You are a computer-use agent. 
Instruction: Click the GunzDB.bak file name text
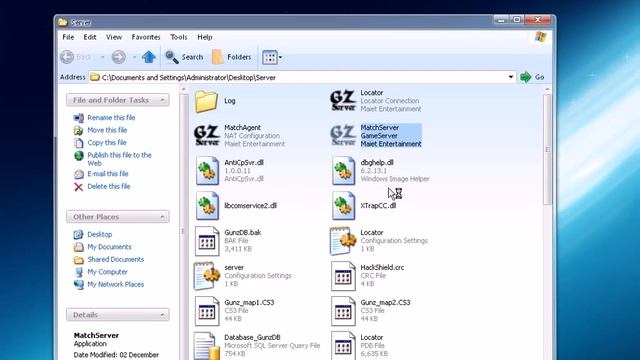coord(243,232)
